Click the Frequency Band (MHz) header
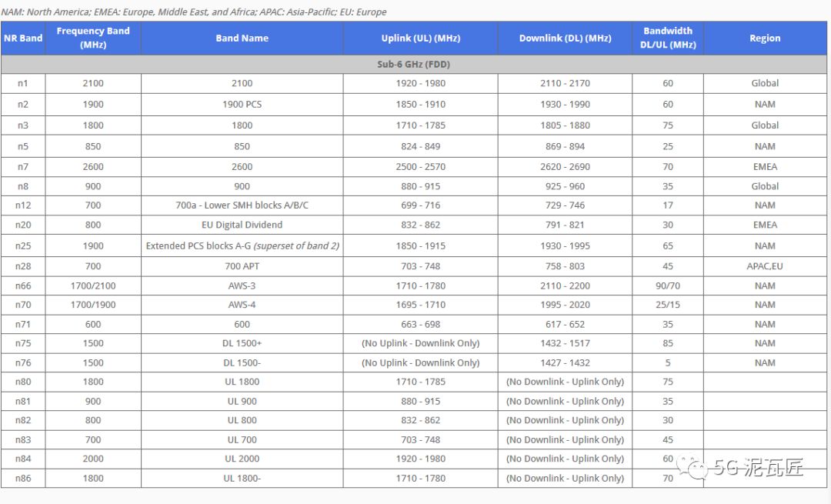Viewport: 831px width, 504px height. [93, 38]
